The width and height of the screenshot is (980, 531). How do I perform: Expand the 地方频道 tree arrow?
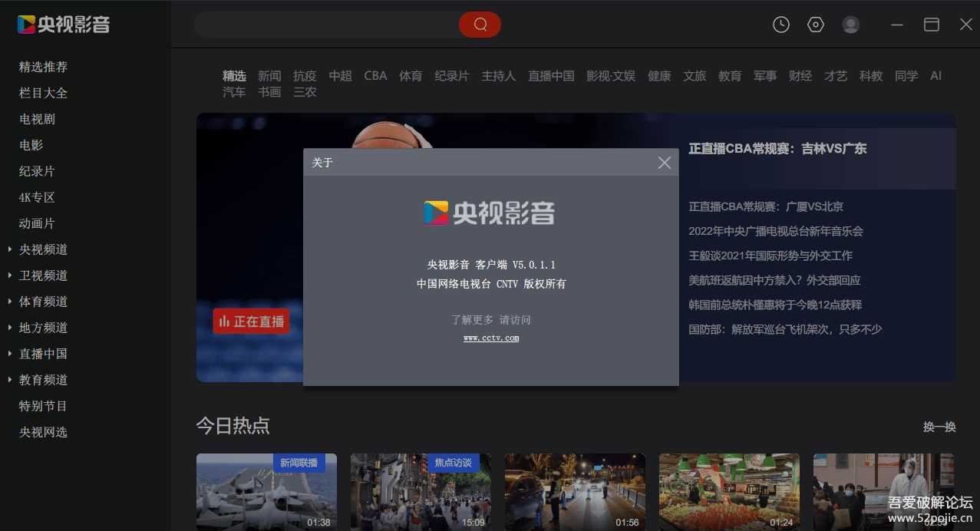tap(9, 328)
